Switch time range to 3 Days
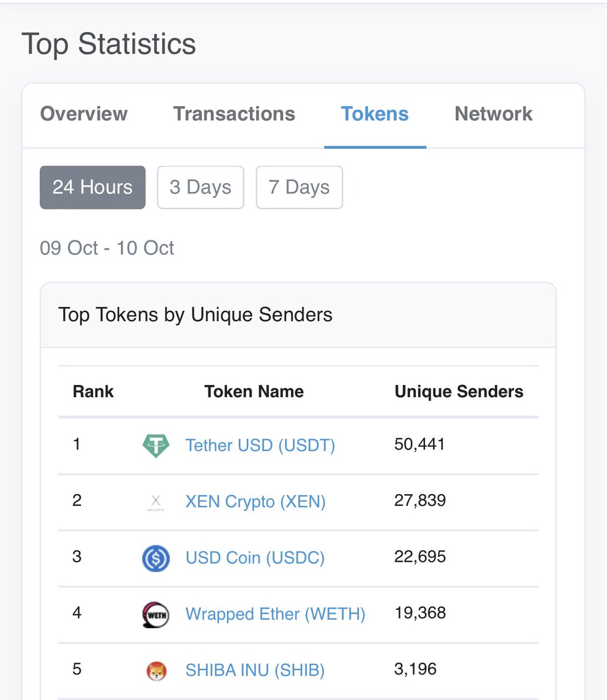 coord(200,187)
